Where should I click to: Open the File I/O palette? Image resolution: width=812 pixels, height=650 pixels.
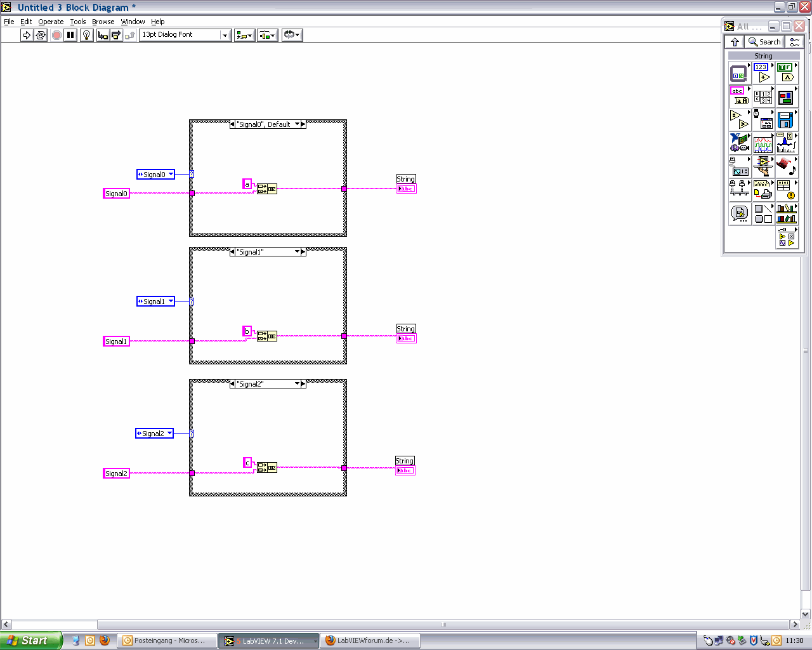pyautogui.click(x=786, y=119)
